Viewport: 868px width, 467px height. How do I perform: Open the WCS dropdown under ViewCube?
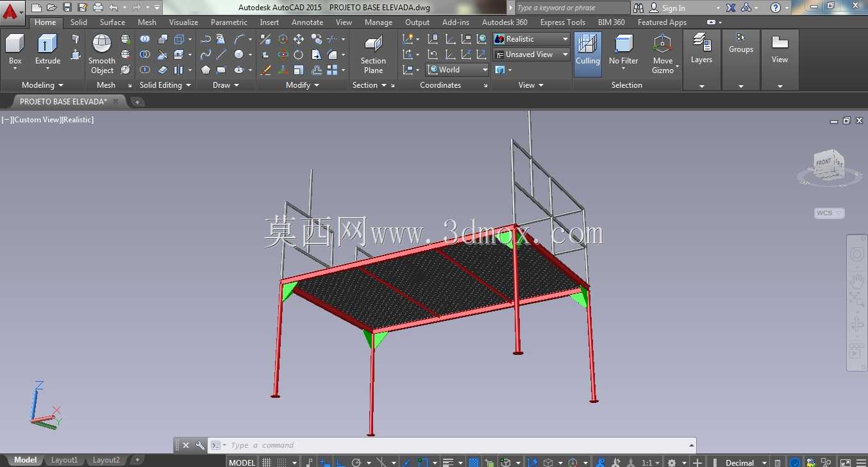pos(830,213)
